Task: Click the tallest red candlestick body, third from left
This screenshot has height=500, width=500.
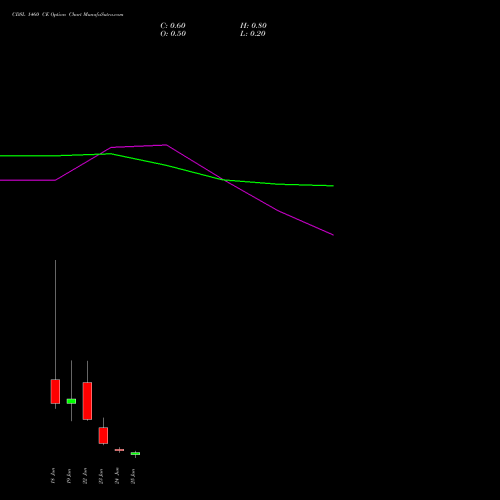Action: click(87, 401)
